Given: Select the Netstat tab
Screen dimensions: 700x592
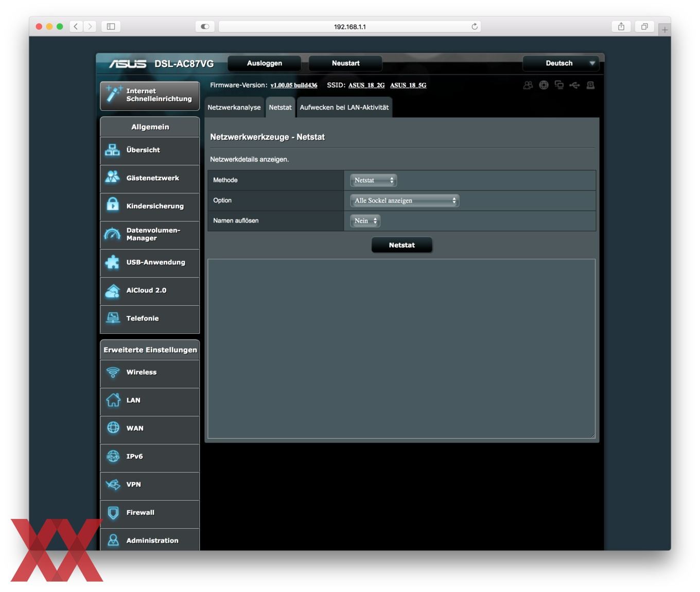Looking at the screenshot, I should point(280,107).
